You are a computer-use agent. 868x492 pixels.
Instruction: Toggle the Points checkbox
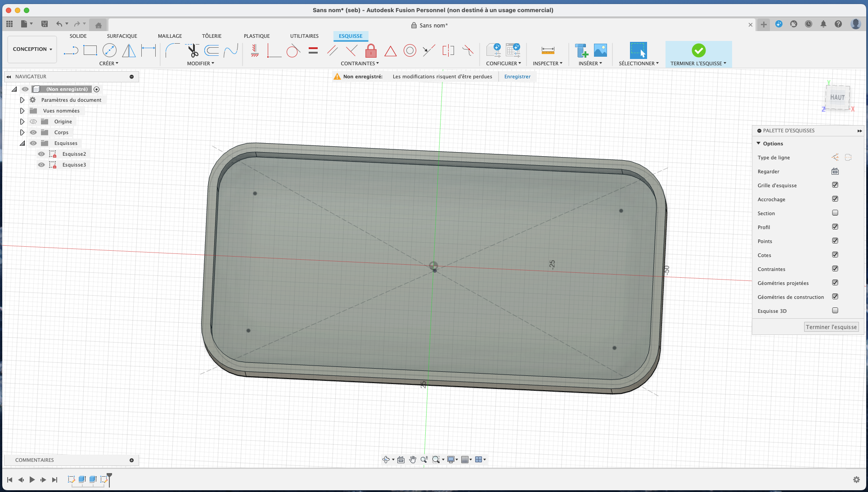[x=835, y=241]
